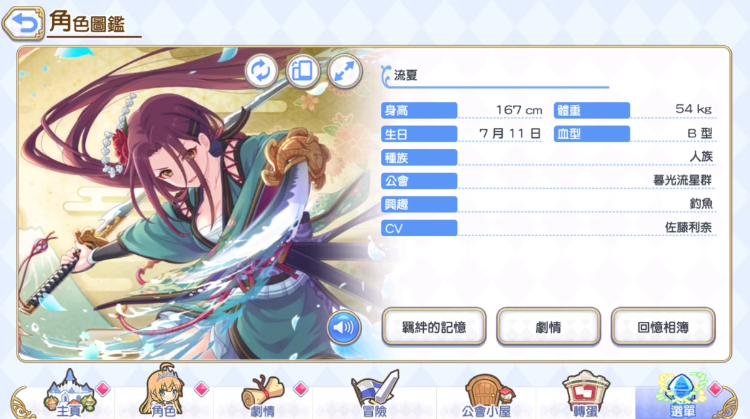Tap the card layout view icon
The height and width of the screenshot is (419, 750).
pos(302,71)
